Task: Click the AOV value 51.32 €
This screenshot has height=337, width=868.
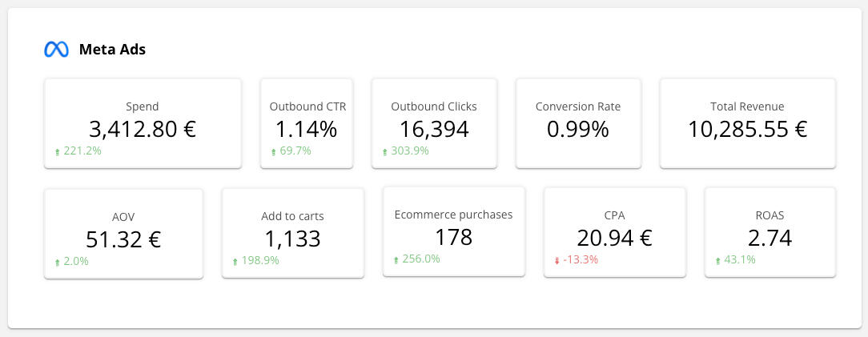Action: pos(123,239)
